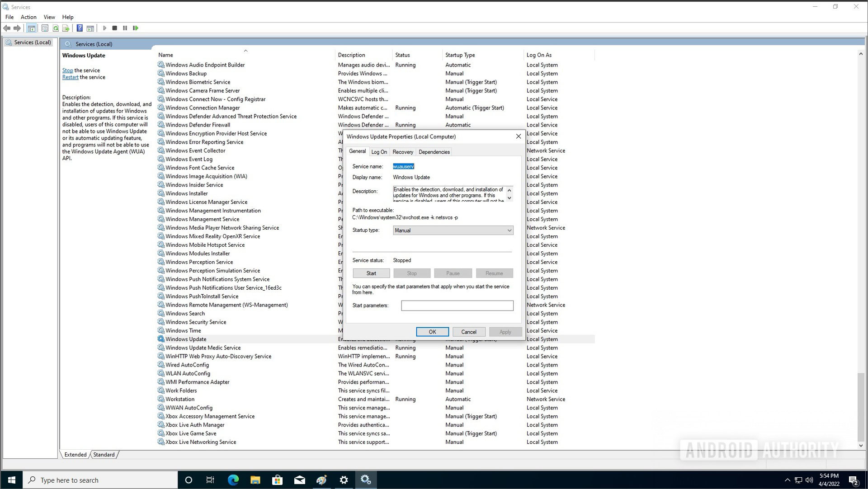The height and width of the screenshot is (489, 868).
Task: Open the General tab in properties
Action: pyautogui.click(x=357, y=151)
